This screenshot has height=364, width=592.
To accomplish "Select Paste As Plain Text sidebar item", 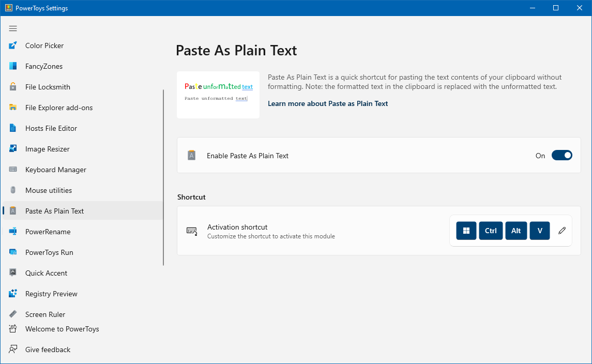I will 83,211.
